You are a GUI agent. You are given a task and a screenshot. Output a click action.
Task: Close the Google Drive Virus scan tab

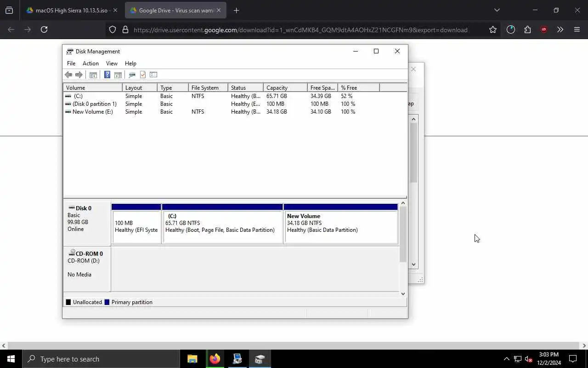pyautogui.click(x=219, y=10)
